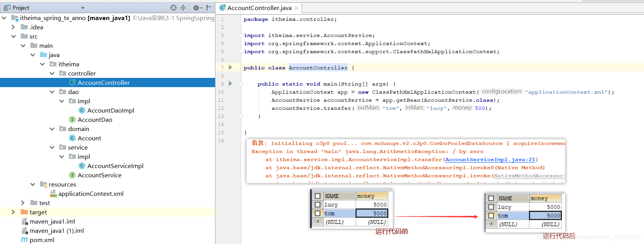Select maven_java1 (1).iml file
This screenshot has height=244, width=644.
click(57, 231)
